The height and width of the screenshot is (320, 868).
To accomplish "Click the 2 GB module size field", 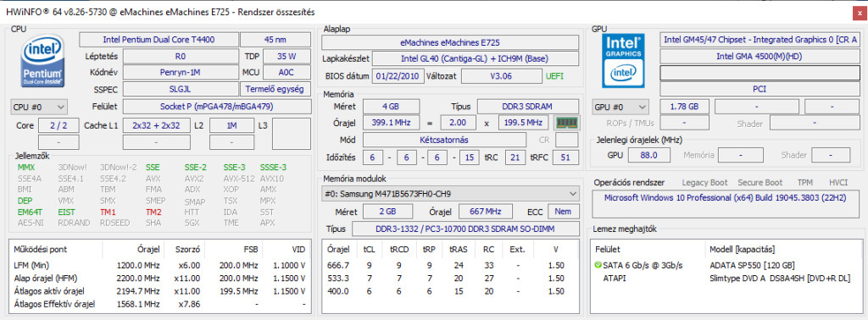I will coord(387,212).
